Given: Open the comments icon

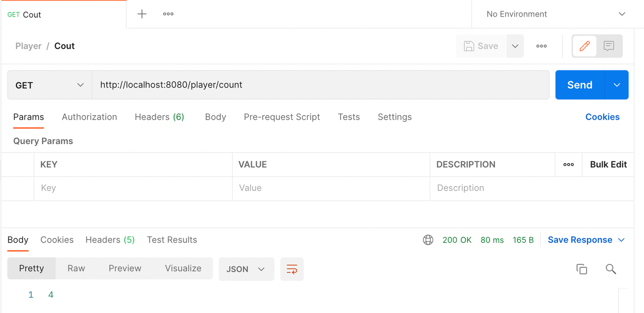Looking at the screenshot, I should coord(609,46).
